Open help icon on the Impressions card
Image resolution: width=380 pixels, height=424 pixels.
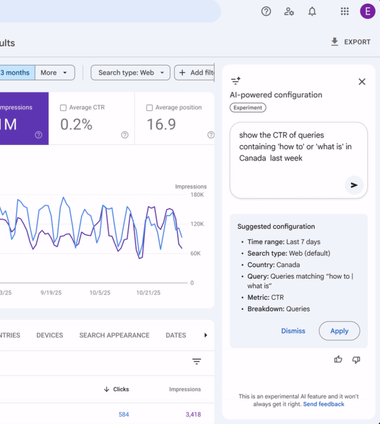pyautogui.click(x=39, y=135)
